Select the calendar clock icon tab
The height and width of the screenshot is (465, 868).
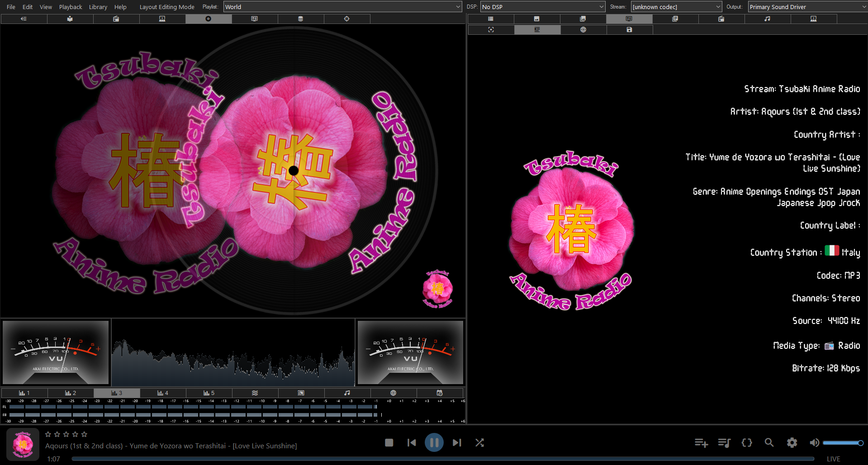440,393
